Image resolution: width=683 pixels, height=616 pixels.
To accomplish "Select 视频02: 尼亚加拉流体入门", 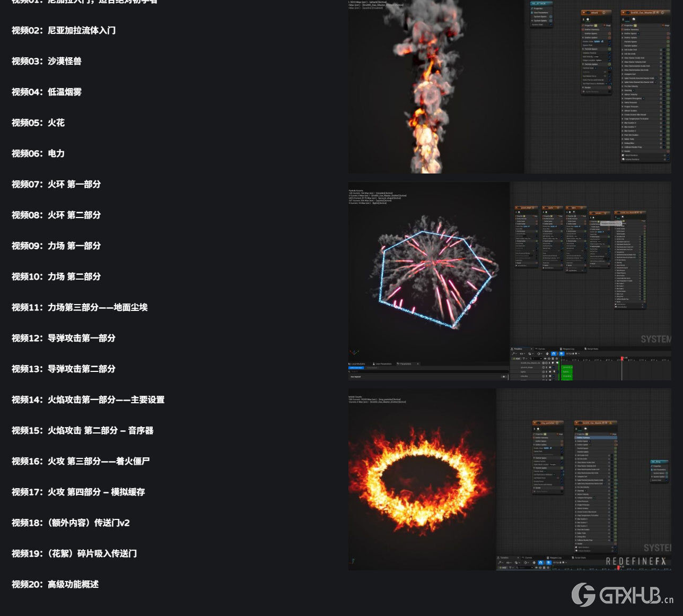I will point(64,30).
